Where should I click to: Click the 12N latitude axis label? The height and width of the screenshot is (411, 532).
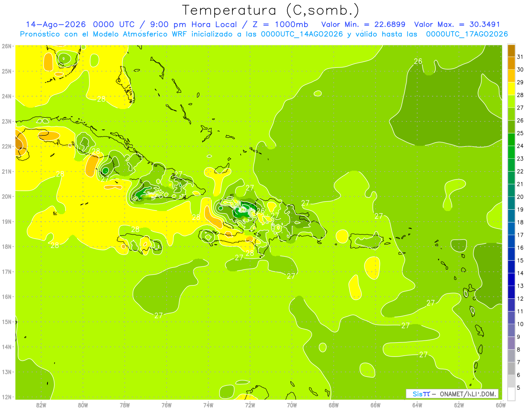coord(7,397)
